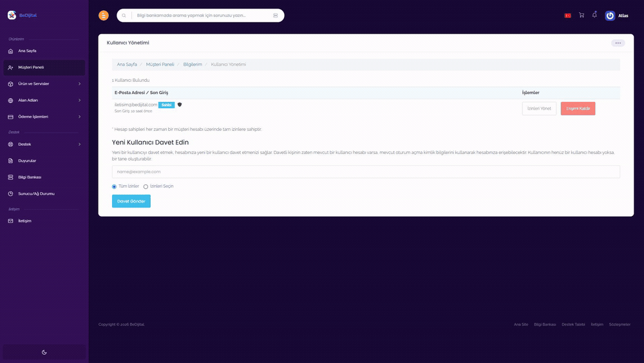Click the search magnifier icon
The image size is (644, 363).
coord(124,15)
